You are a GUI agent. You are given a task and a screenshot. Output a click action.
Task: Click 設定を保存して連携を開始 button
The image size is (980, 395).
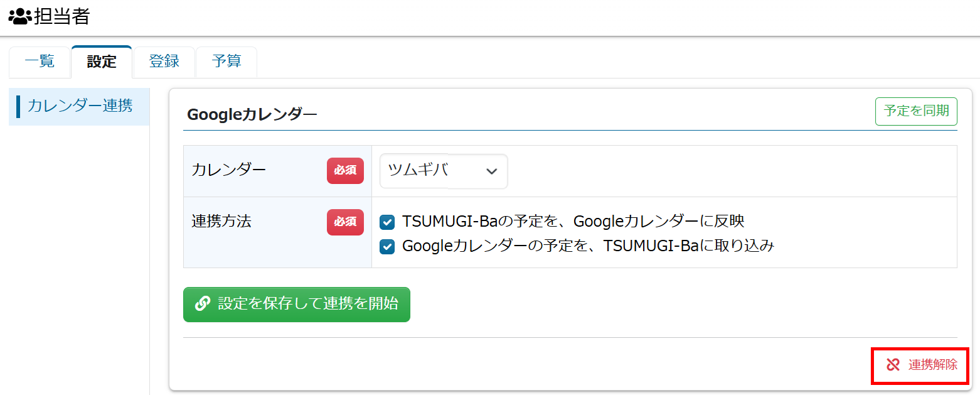(x=297, y=305)
